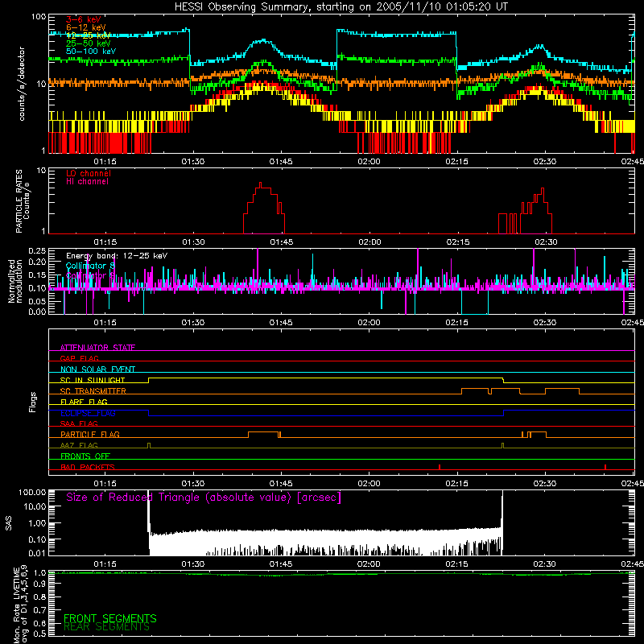The height and width of the screenshot is (644, 644).
Task: Click the Flags axis label
Action: 33,402
